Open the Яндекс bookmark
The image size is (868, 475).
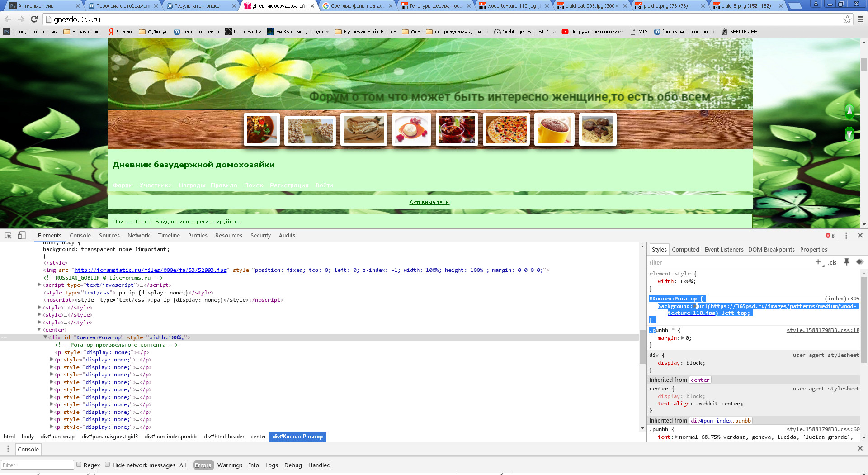pyautogui.click(x=121, y=32)
